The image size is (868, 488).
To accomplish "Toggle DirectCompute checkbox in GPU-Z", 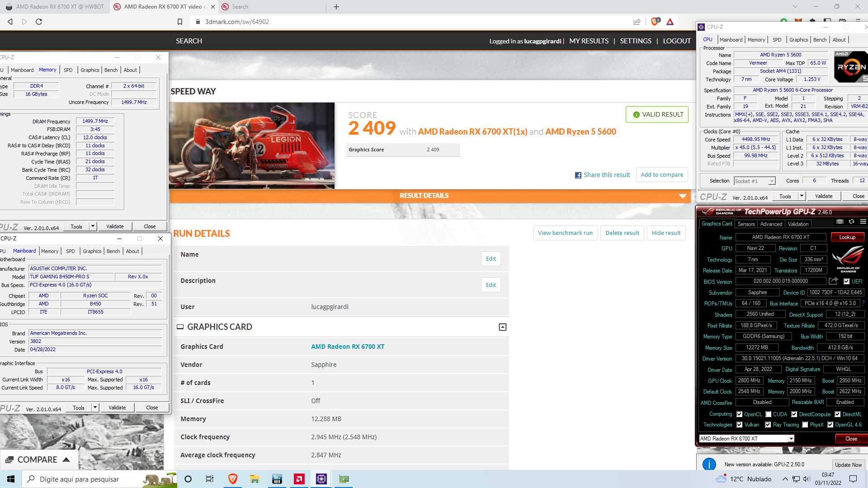I will (x=794, y=414).
